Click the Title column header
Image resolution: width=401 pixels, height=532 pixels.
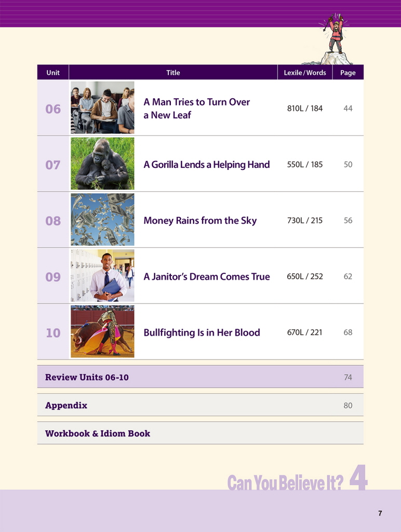click(173, 73)
